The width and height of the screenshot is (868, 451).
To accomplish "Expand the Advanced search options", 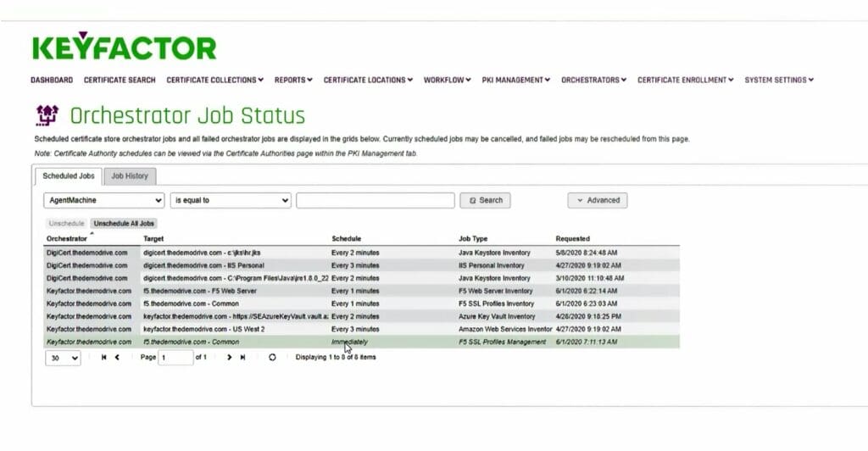I will pyautogui.click(x=598, y=200).
